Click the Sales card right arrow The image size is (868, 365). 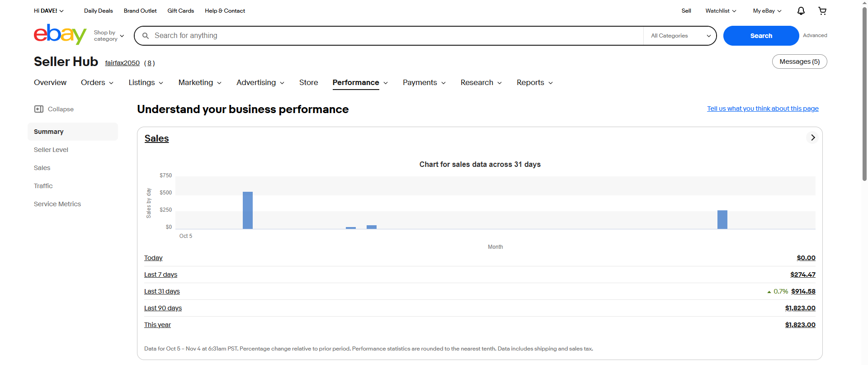point(812,137)
